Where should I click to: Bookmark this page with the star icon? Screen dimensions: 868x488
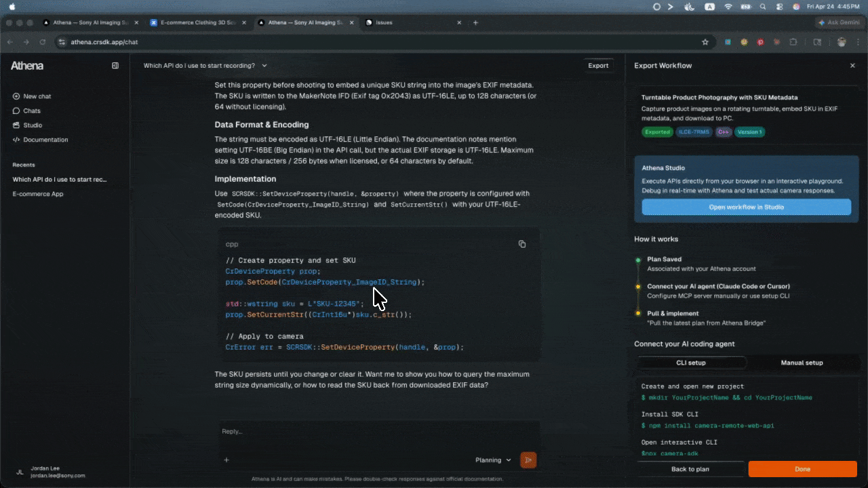[705, 42]
